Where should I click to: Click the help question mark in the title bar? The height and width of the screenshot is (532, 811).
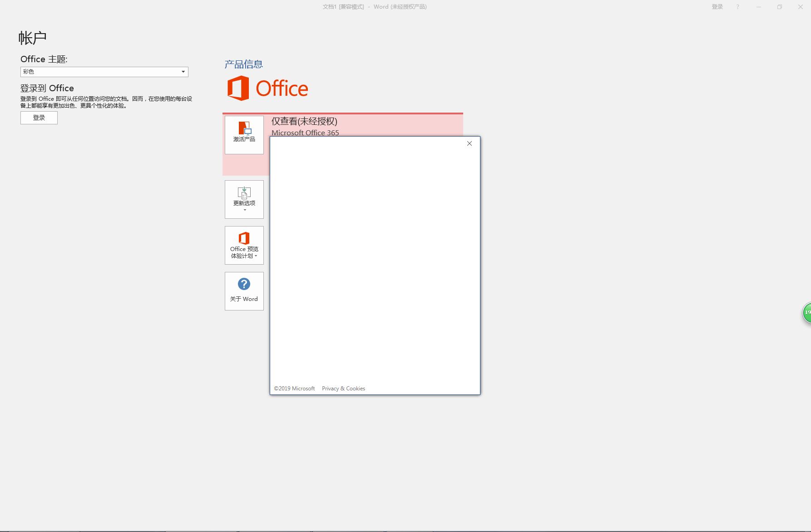coord(738,7)
